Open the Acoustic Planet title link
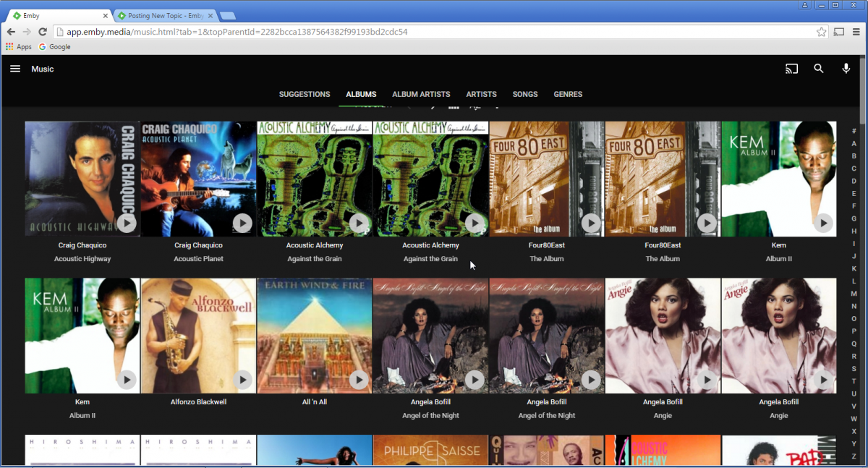Screen dimensions: 868x468 [x=198, y=258]
